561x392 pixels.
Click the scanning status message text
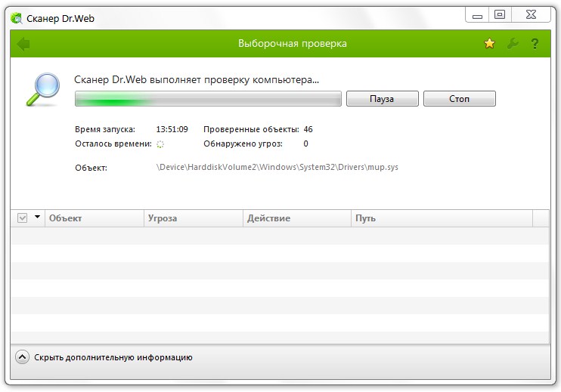click(197, 79)
